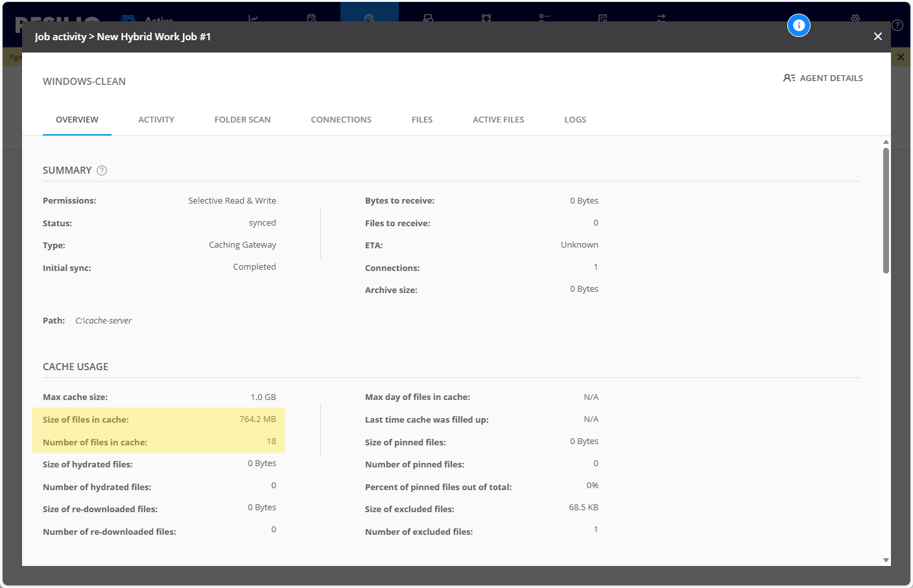Click the vertical scrollbar thumb
The height and width of the screenshot is (588, 913).
[x=886, y=211]
